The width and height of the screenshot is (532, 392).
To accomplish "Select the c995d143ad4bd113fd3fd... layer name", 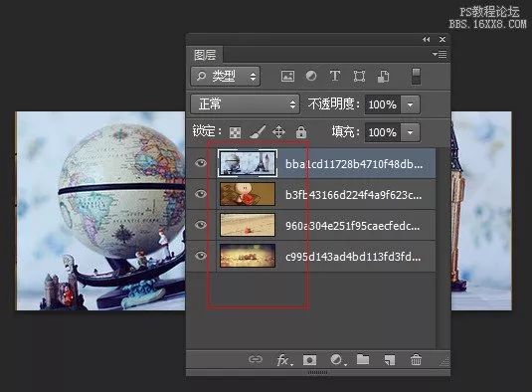I will tap(353, 257).
